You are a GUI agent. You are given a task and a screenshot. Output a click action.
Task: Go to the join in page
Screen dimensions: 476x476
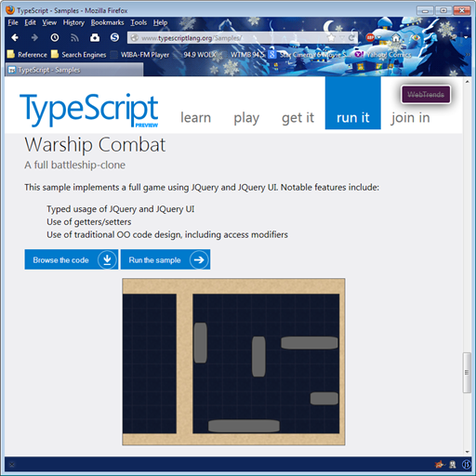411,118
